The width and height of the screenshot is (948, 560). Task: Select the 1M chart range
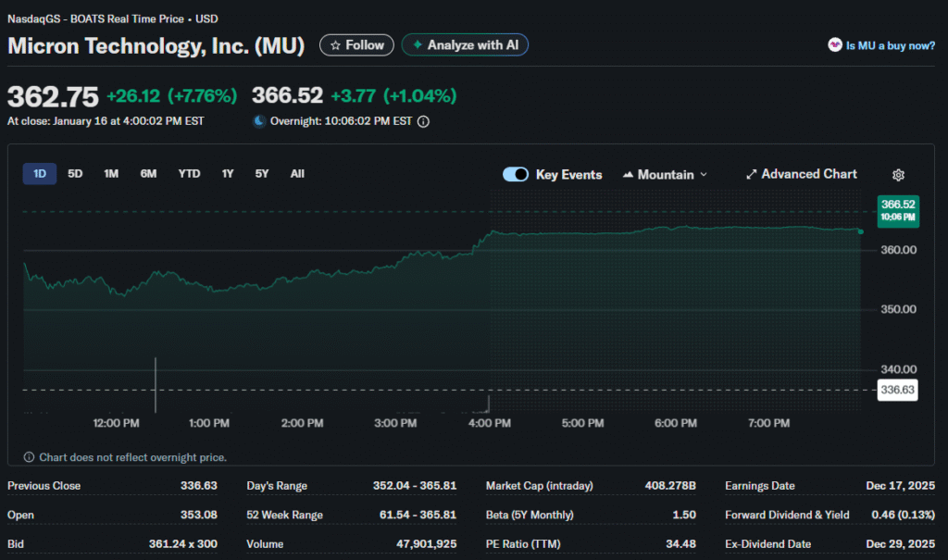coord(111,174)
